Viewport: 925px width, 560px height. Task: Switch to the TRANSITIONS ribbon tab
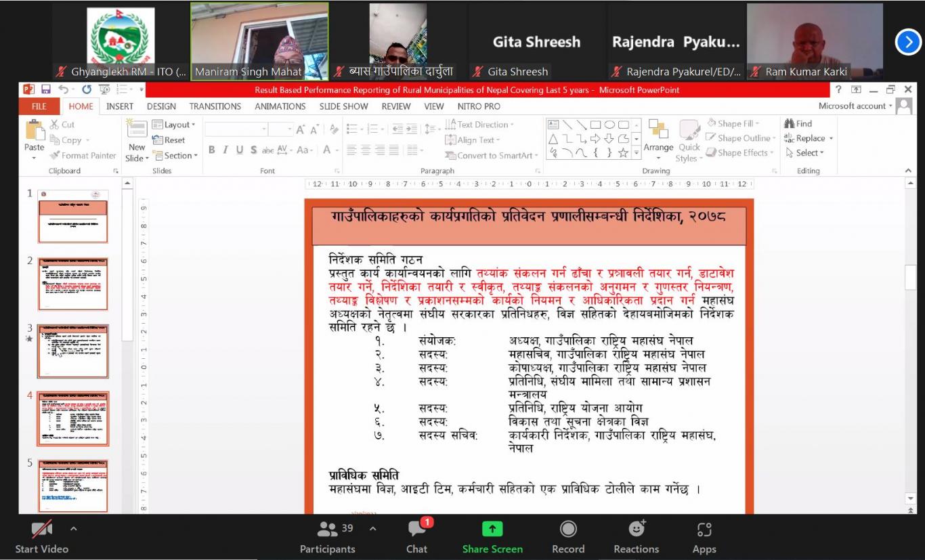coord(215,106)
